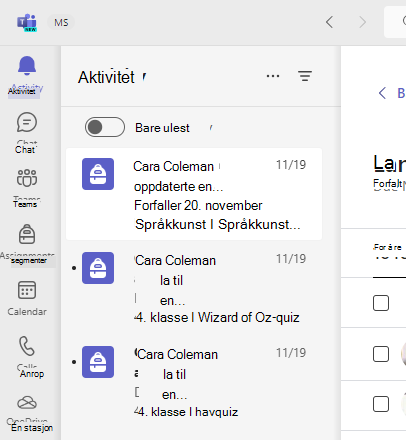Open the Aktivitet bell icon in sidebar
Viewport: 406px width, 440px height.
coord(27,66)
